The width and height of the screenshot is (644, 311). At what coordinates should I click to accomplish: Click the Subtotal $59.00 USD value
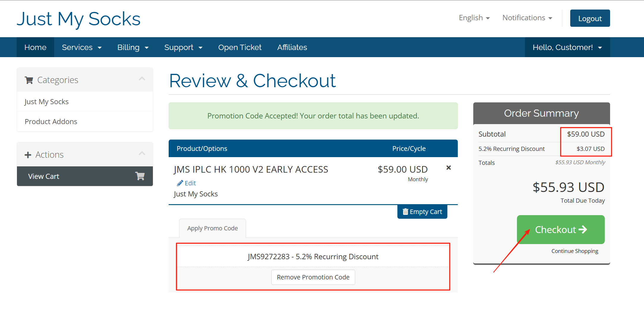click(586, 134)
